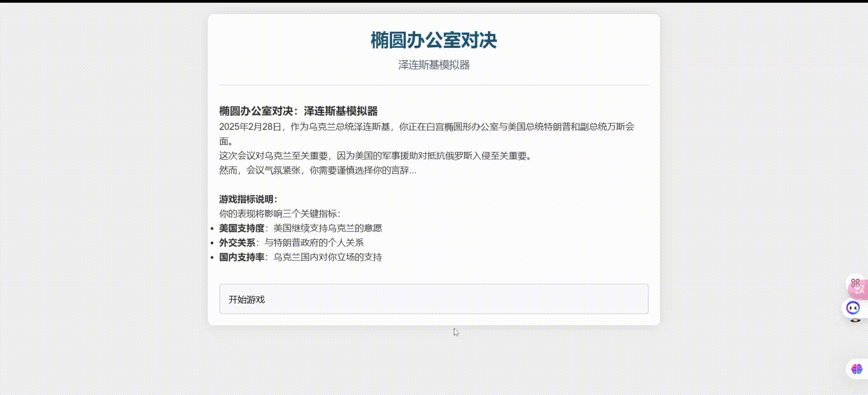
Task: Click the 外交关系 bullet item
Action: (x=292, y=242)
